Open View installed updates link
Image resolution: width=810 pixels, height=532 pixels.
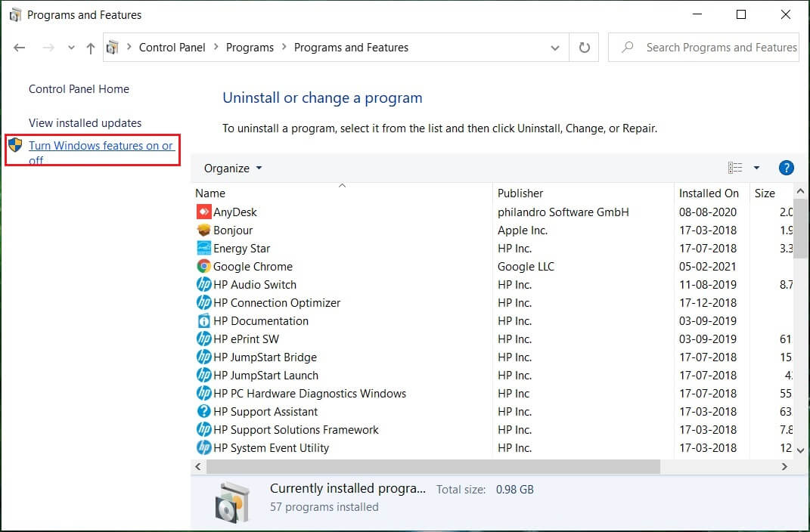pos(85,123)
